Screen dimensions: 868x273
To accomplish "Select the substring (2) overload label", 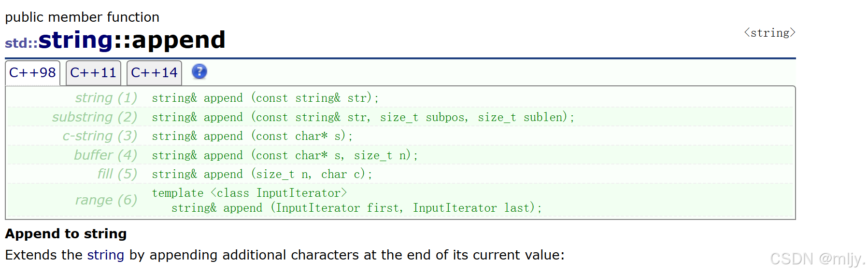I will click(x=95, y=117).
